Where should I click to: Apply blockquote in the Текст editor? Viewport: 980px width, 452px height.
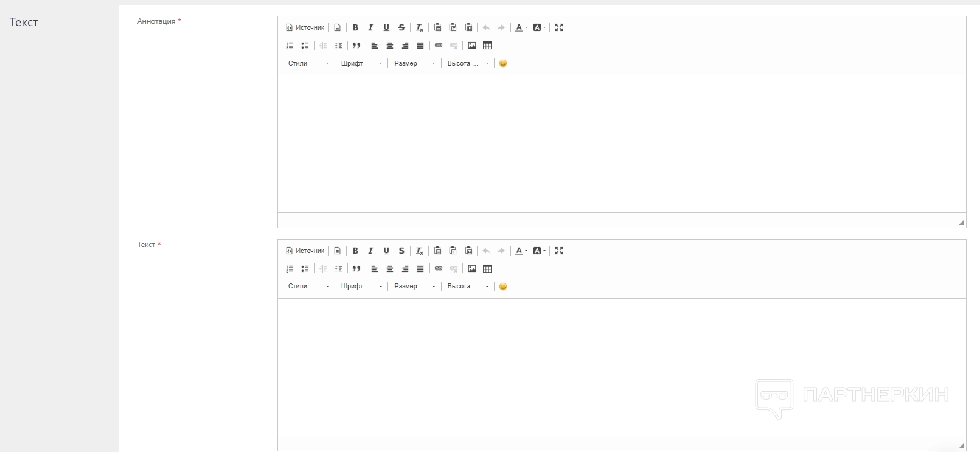point(356,269)
